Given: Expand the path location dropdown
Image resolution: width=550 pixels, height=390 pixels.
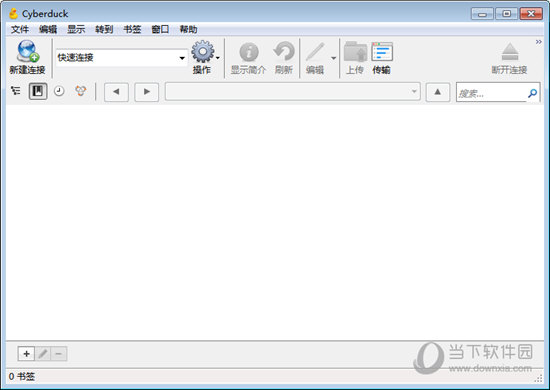Looking at the screenshot, I should click(414, 92).
